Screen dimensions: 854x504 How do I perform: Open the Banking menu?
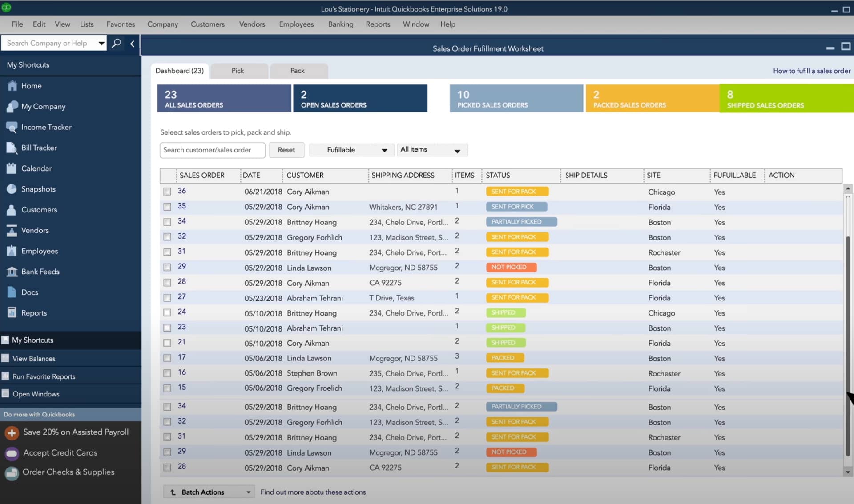coord(341,24)
